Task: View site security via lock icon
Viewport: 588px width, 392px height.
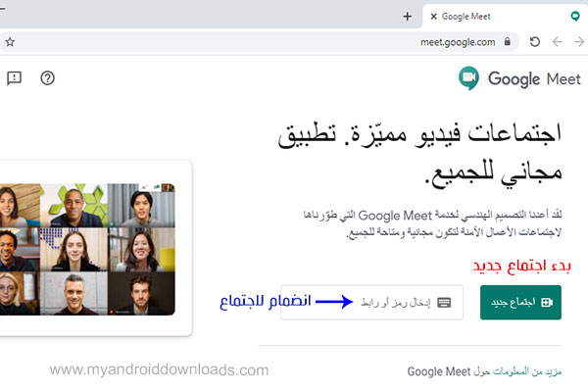Action: (x=507, y=41)
